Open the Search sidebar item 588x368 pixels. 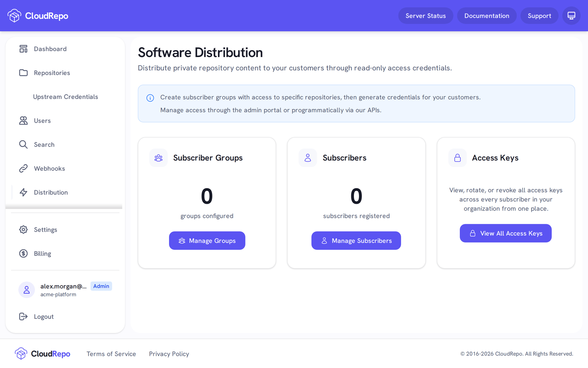(65, 145)
